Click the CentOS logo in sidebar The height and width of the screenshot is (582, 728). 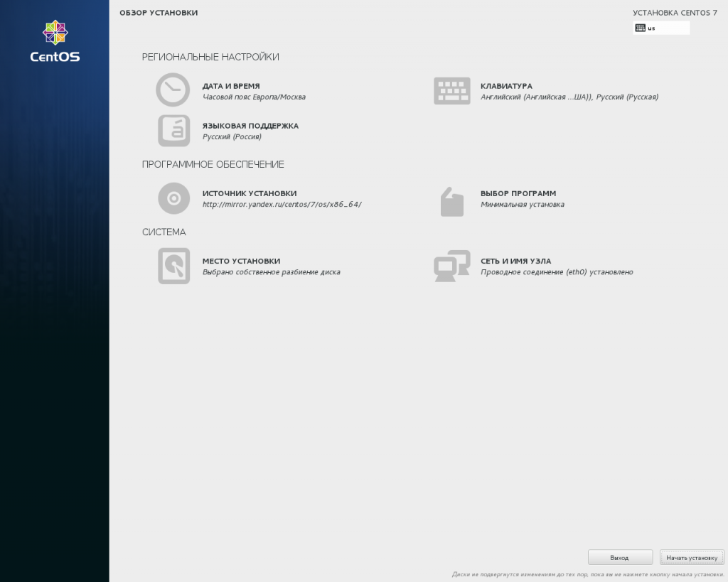tap(55, 42)
